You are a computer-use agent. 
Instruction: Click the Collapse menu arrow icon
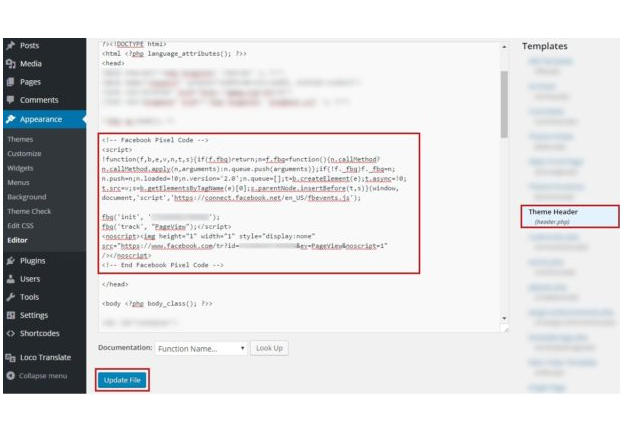tap(11, 376)
